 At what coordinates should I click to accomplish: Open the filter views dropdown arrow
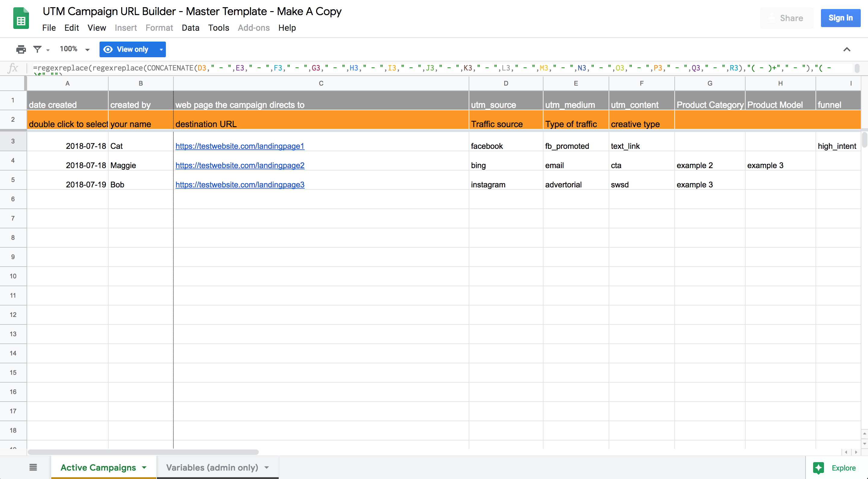(x=48, y=50)
